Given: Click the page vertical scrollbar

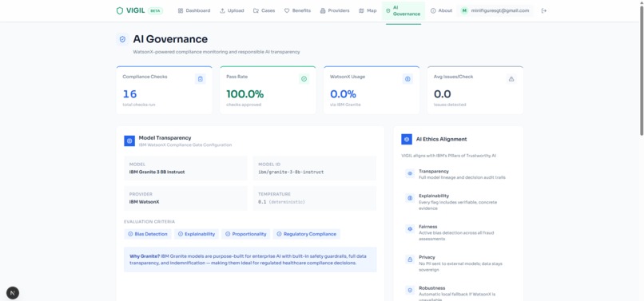Looking at the screenshot, I should (642, 69).
